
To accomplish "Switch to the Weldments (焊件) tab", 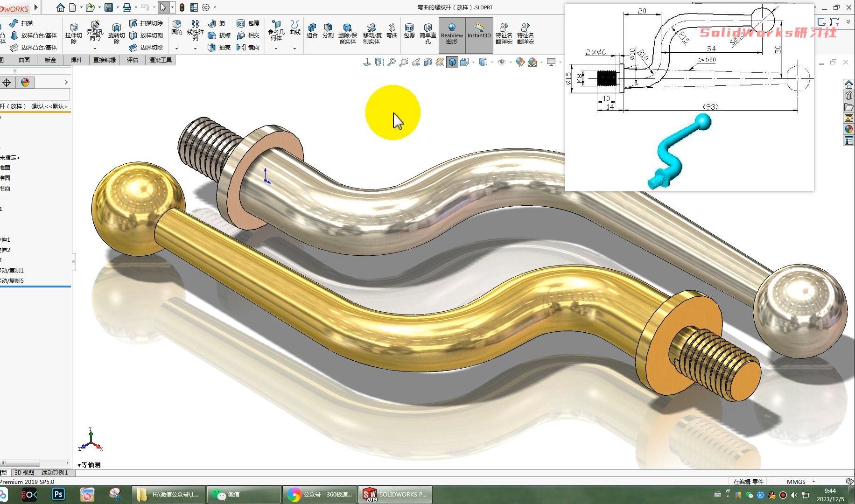I will click(x=77, y=60).
